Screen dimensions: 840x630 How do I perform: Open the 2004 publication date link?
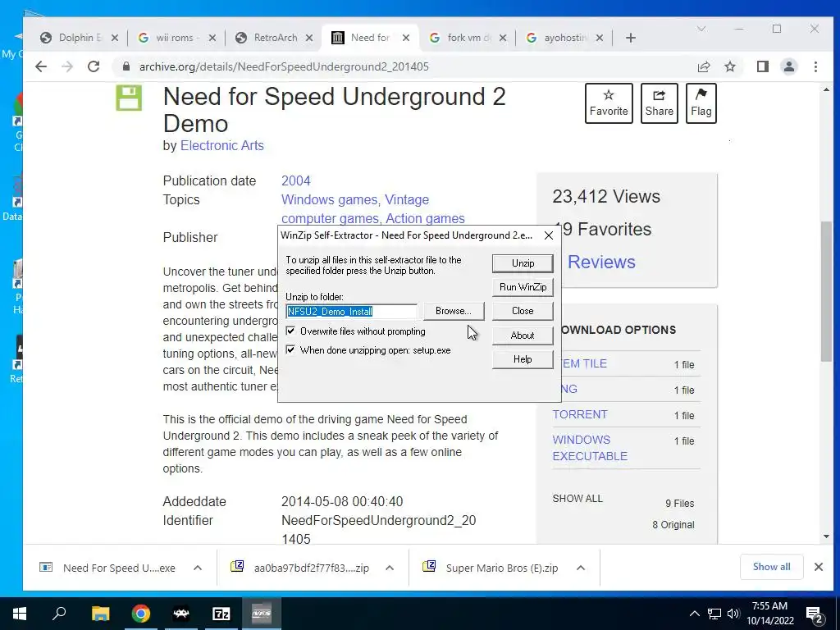[295, 180]
